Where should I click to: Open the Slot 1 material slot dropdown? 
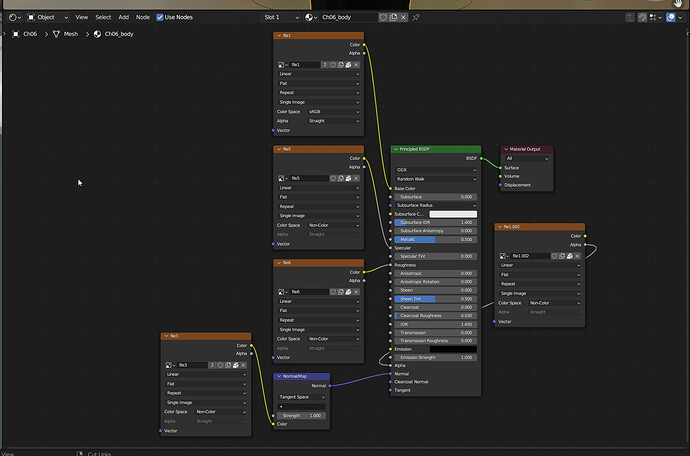(282, 17)
